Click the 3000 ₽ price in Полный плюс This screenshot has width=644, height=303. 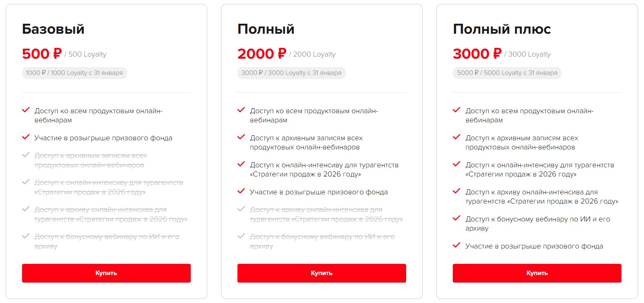[477, 54]
